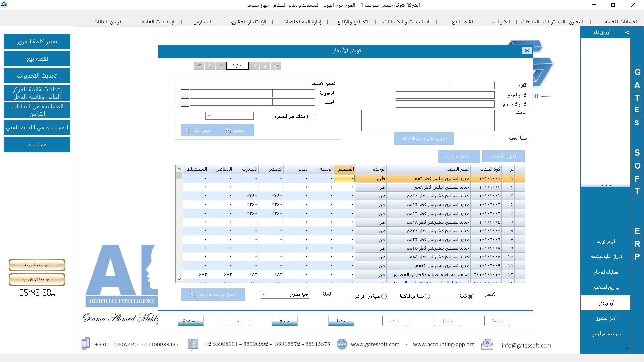
Task: Open الاعتمادات و الضمانات menu
Action: click(407, 22)
